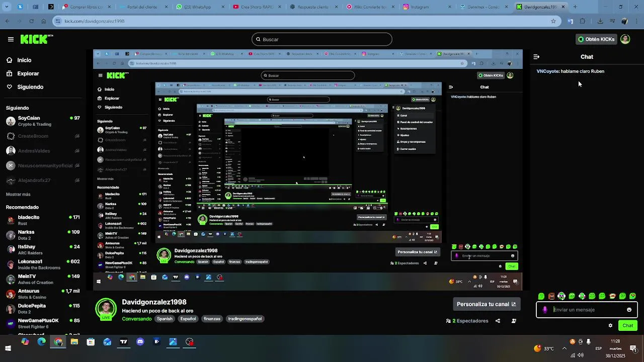644x362 pixels.
Task: Open Siguiendo in the sidebar
Action: coord(30,87)
